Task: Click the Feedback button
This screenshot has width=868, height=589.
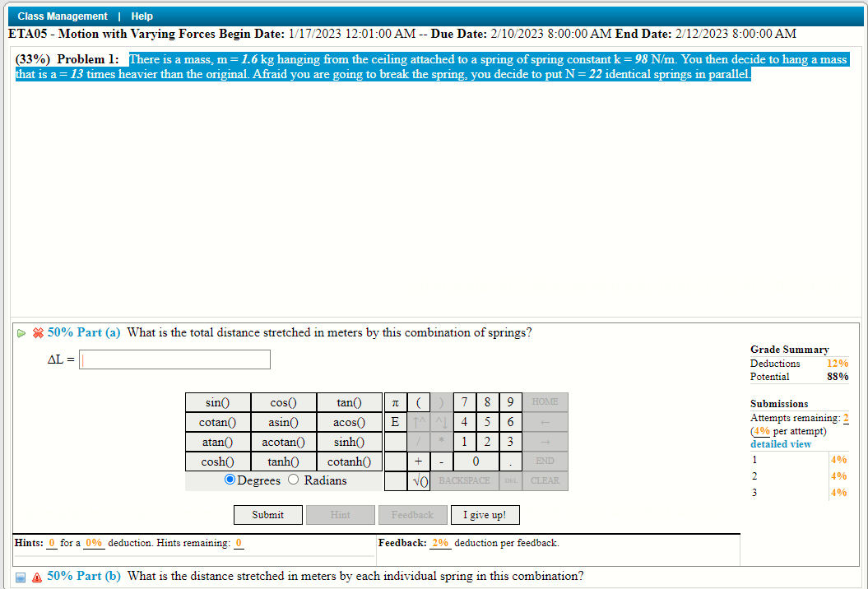Action: click(x=412, y=515)
